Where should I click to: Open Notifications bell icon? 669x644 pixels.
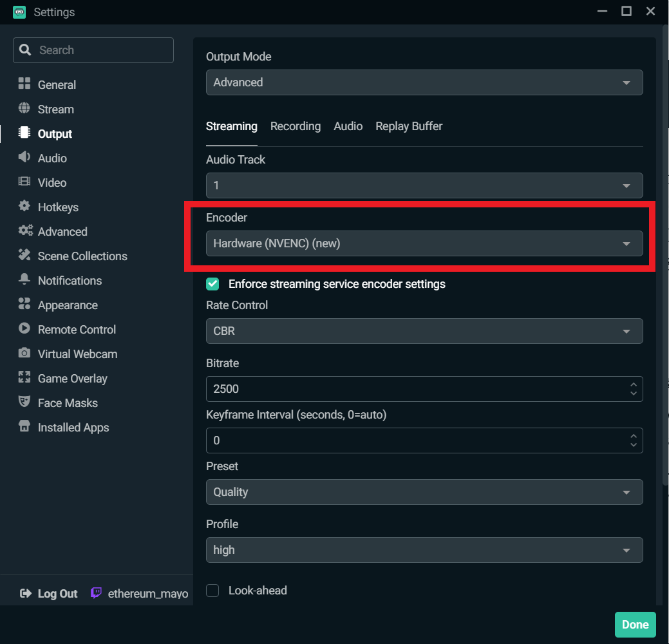pos(24,279)
